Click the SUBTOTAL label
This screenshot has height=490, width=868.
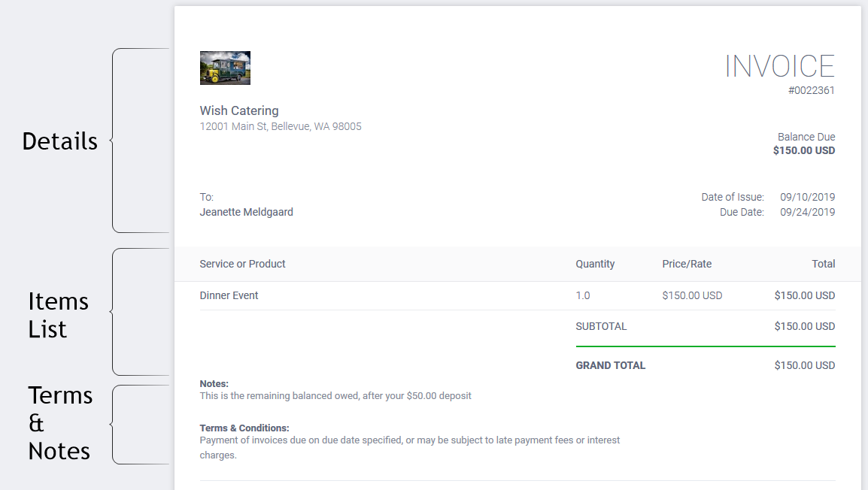pos(601,326)
